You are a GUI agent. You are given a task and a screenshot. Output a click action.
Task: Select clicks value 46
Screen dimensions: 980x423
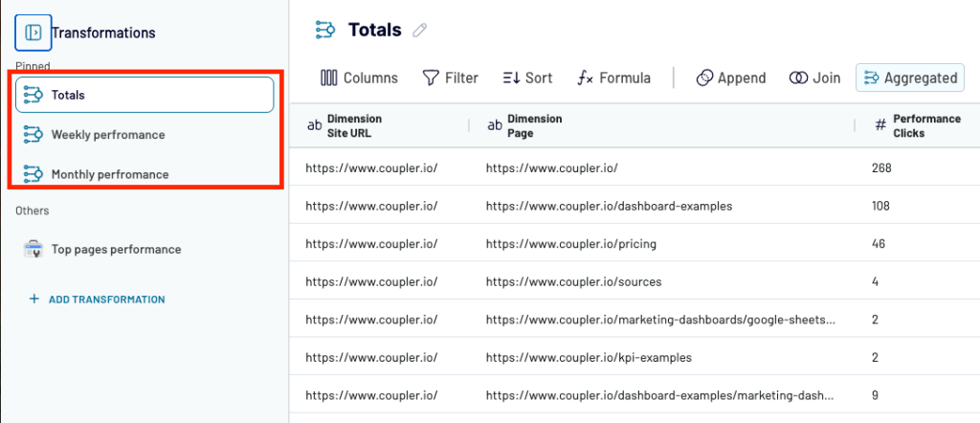point(879,244)
